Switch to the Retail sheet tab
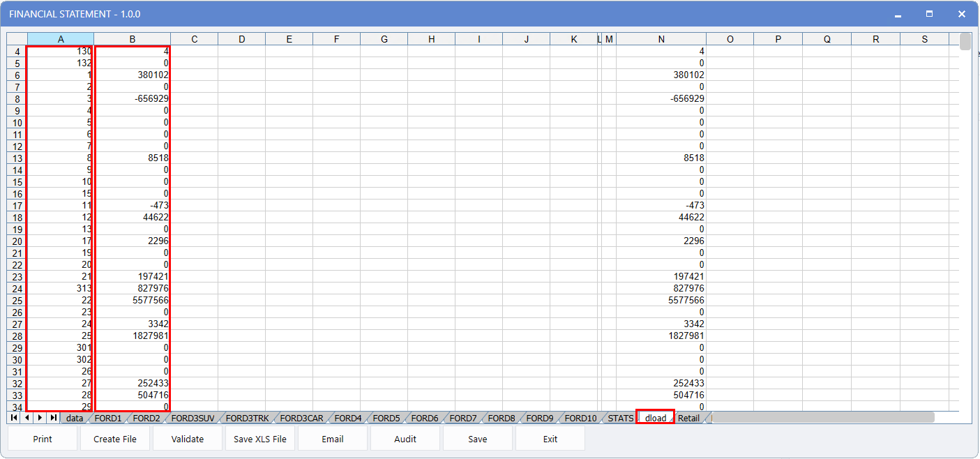 [689, 419]
